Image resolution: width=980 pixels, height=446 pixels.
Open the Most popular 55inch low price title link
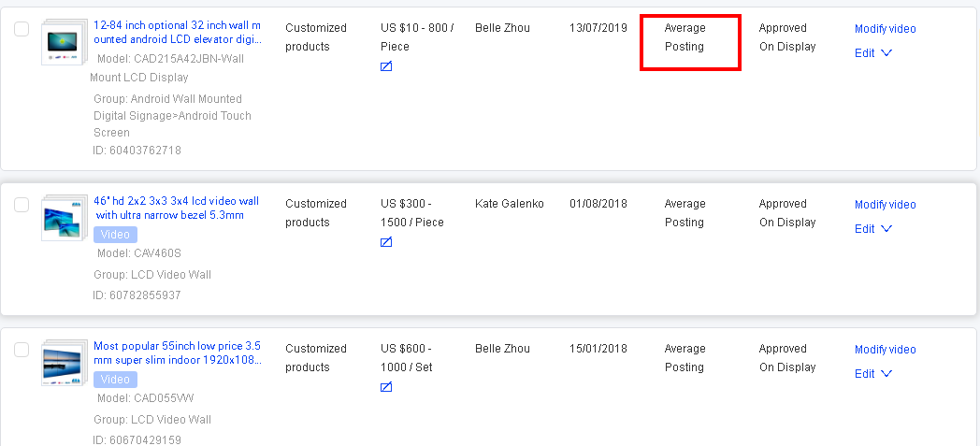click(178, 353)
